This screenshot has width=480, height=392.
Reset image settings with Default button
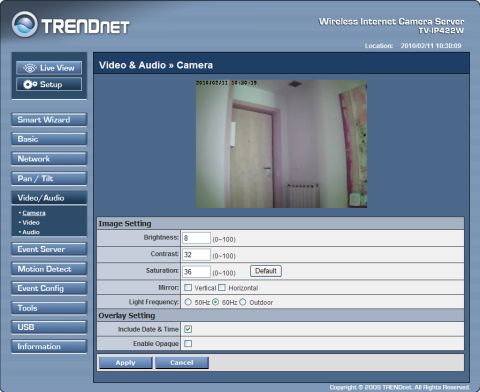266,271
